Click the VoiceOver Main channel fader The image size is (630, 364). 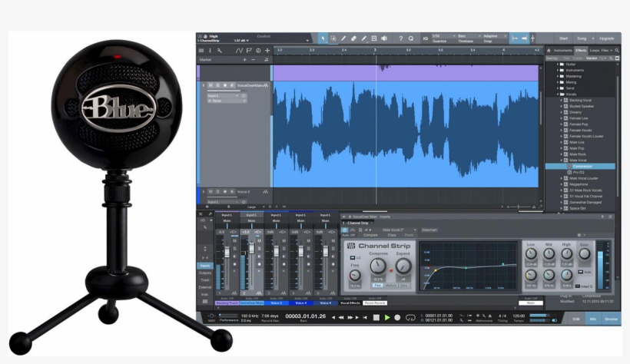tap(251, 248)
